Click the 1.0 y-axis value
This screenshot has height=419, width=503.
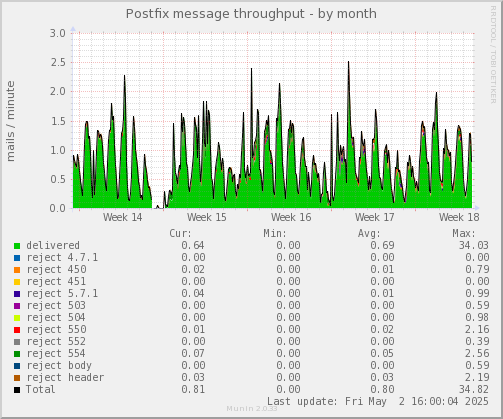coord(58,150)
